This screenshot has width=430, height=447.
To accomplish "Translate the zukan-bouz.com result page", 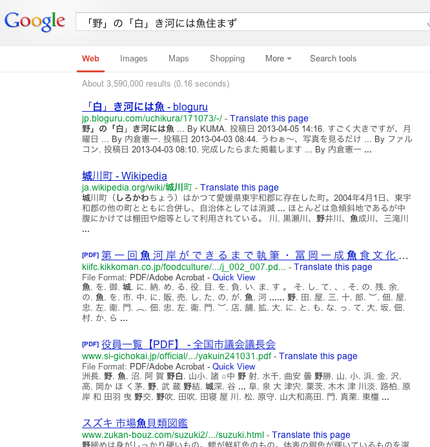I will click(x=311, y=435).
